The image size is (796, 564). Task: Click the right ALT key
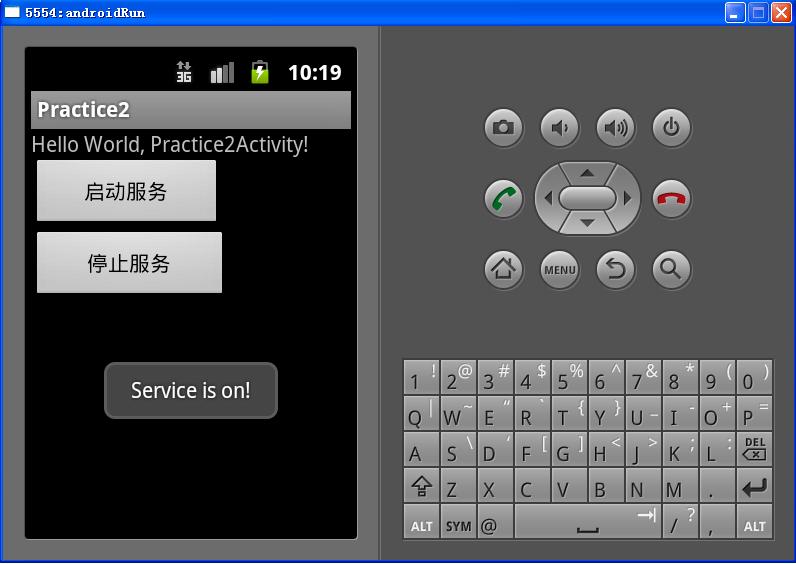(x=754, y=521)
